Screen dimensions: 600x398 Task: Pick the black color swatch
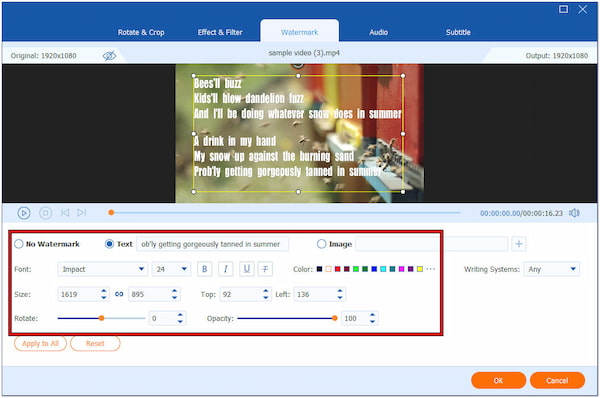pos(320,269)
